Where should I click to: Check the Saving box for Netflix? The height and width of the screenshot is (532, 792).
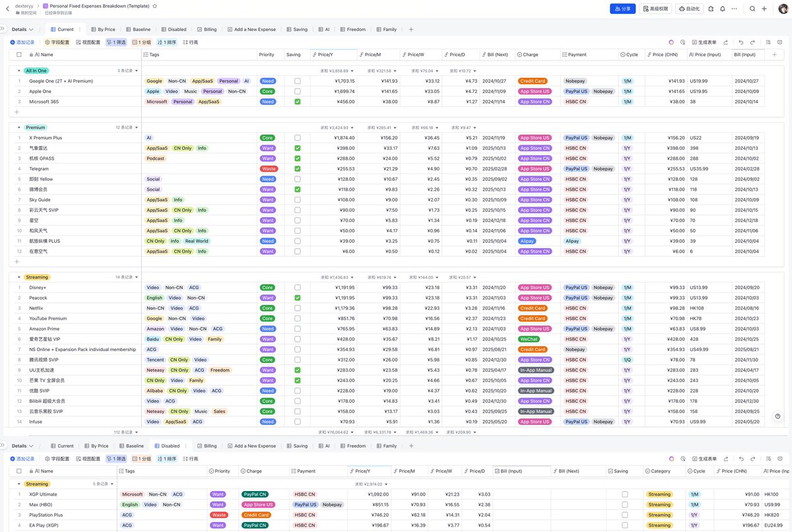[x=297, y=308]
